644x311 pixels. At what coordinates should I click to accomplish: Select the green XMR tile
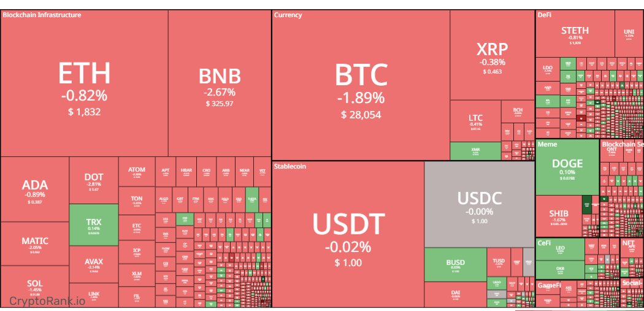(475, 151)
